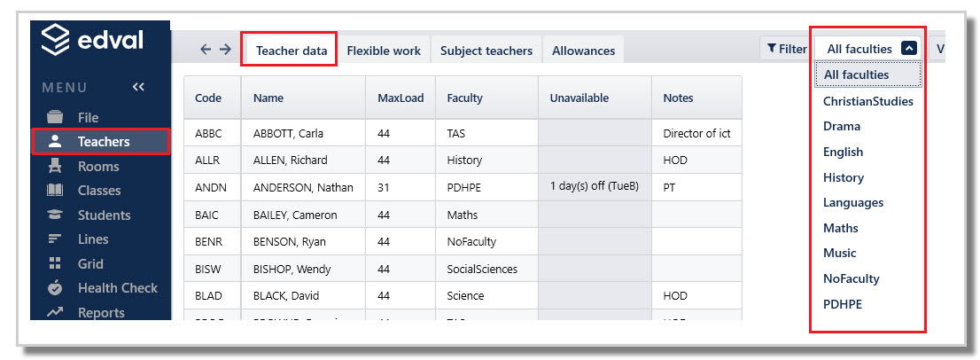This screenshot has width=980, height=360.
Task: Click the Rooms chair icon
Action: pyautogui.click(x=55, y=166)
